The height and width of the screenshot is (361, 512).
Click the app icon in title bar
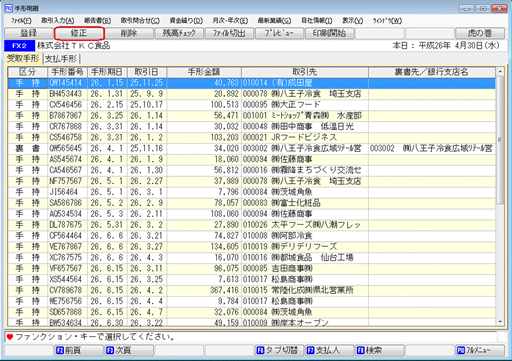pyautogui.click(x=8, y=8)
